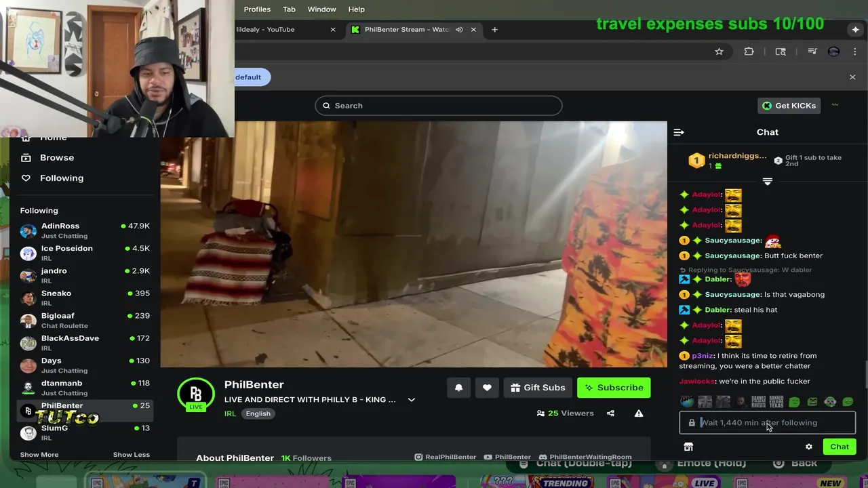Open the Tab menu
Viewport: 868px width, 488px height.
point(289,9)
